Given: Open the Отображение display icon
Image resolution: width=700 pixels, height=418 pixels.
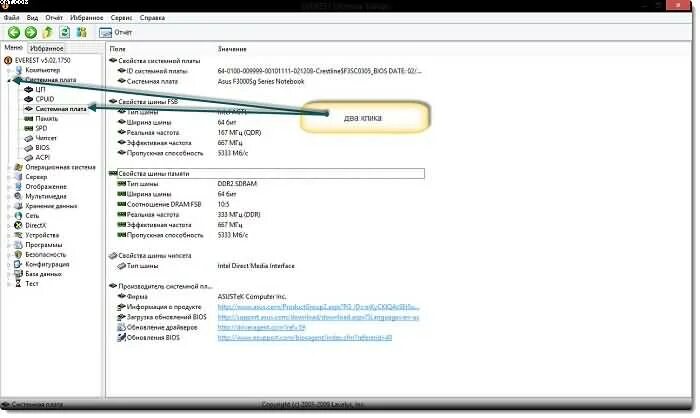Looking at the screenshot, I should pos(18,187).
